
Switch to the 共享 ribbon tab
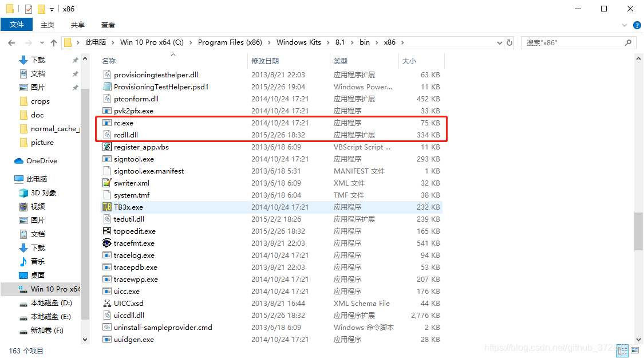(x=78, y=25)
